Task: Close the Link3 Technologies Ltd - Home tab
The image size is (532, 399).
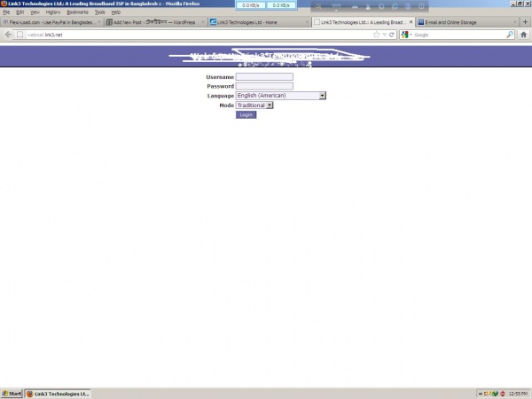Action: coord(307,22)
